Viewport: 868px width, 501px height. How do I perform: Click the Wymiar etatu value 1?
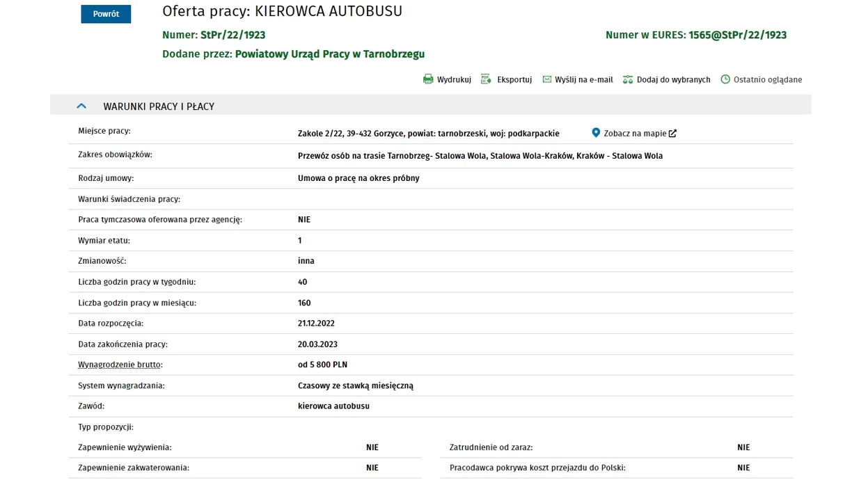click(x=300, y=241)
